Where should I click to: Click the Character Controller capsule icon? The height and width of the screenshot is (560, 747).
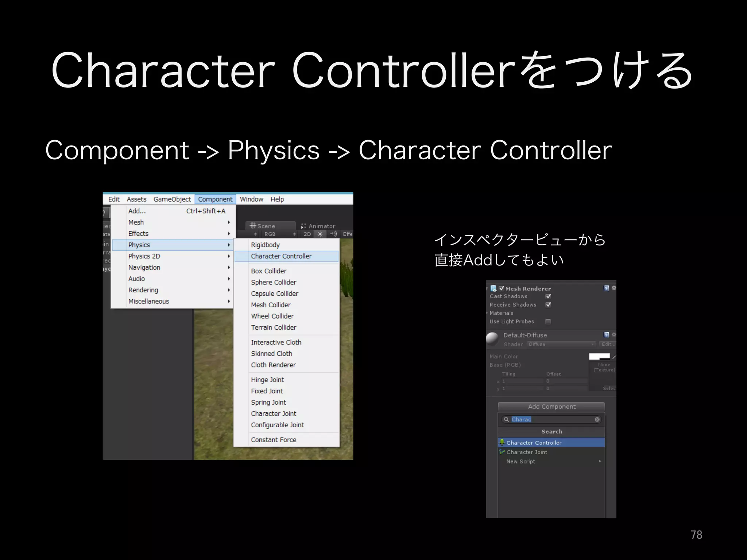[x=502, y=442]
